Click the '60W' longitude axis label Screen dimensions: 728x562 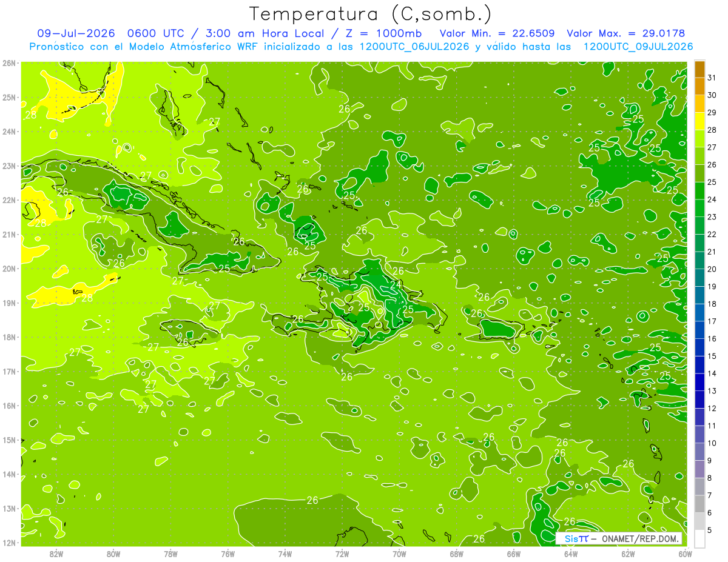point(685,553)
